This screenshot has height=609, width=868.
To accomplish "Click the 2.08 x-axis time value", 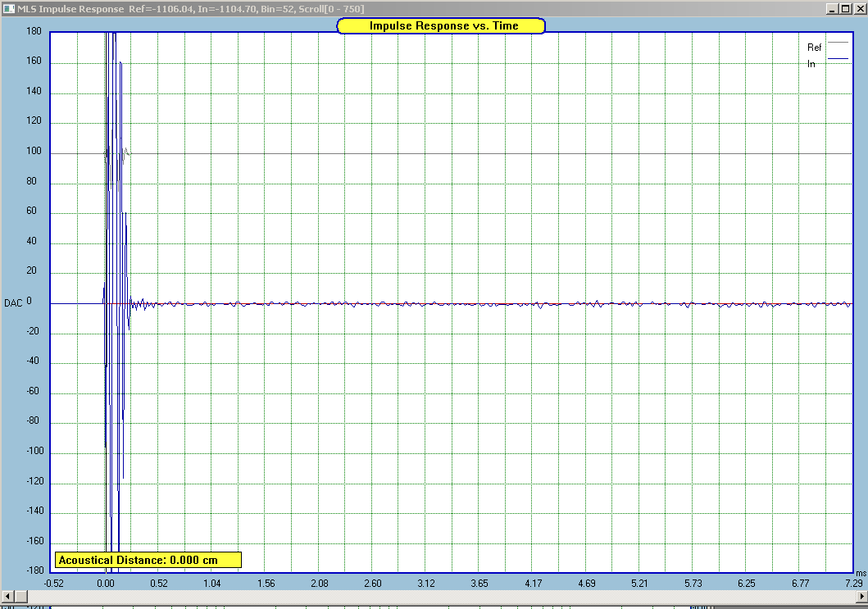I will (320, 583).
